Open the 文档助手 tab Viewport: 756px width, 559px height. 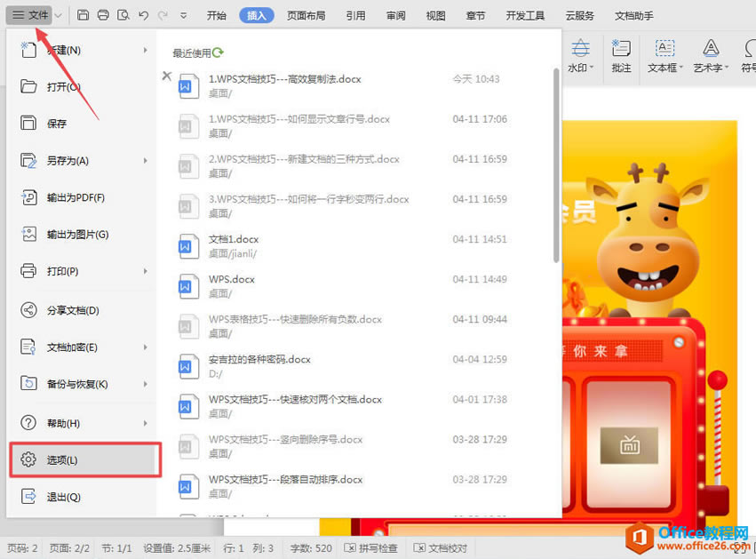tap(634, 15)
